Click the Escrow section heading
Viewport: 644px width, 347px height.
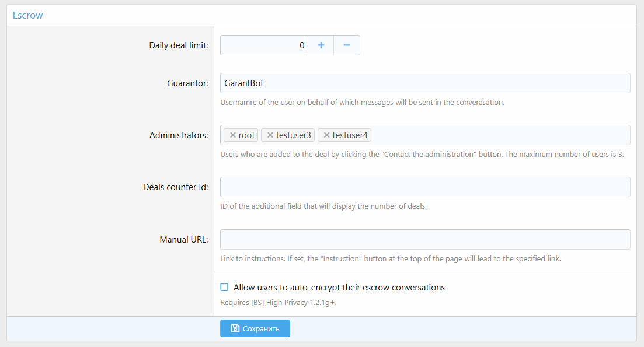28,16
